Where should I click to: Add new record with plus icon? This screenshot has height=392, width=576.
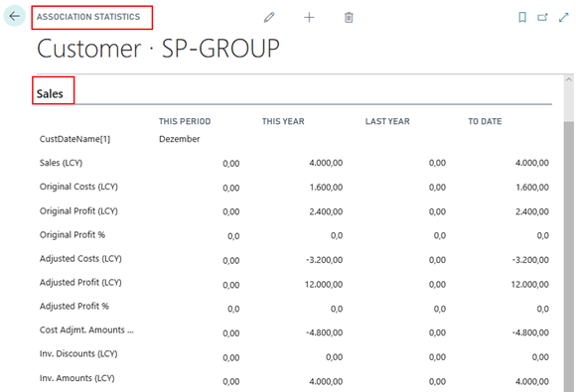(309, 17)
